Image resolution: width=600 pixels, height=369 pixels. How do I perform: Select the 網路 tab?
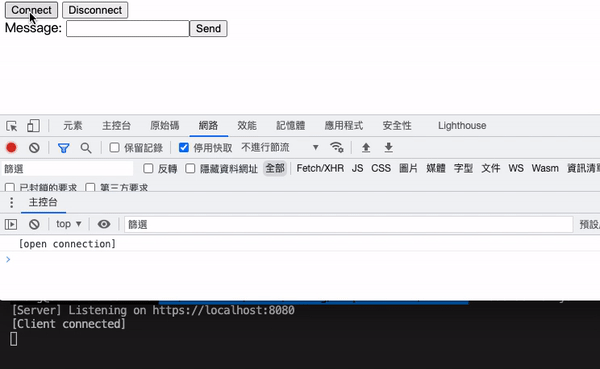(209, 126)
